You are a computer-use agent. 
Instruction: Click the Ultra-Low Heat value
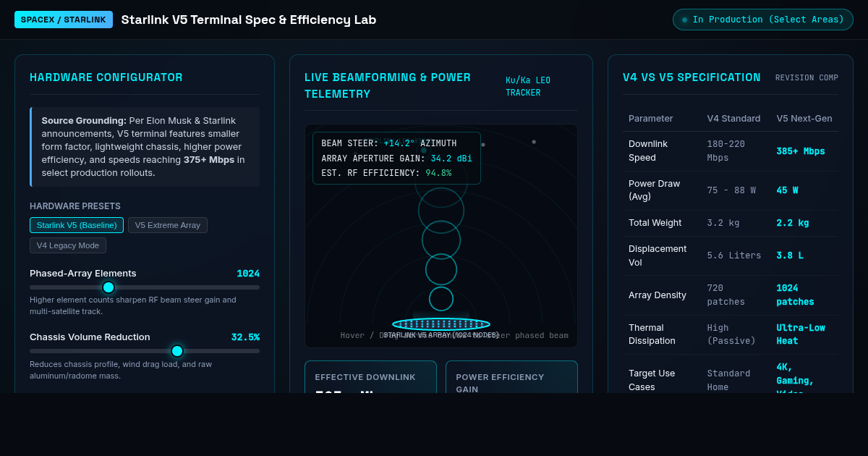pyautogui.click(x=801, y=334)
